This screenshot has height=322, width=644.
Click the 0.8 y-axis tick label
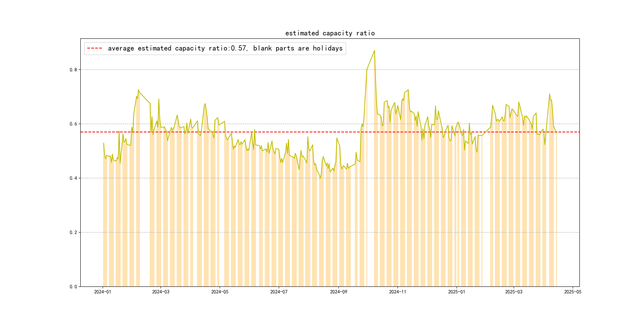click(x=73, y=70)
